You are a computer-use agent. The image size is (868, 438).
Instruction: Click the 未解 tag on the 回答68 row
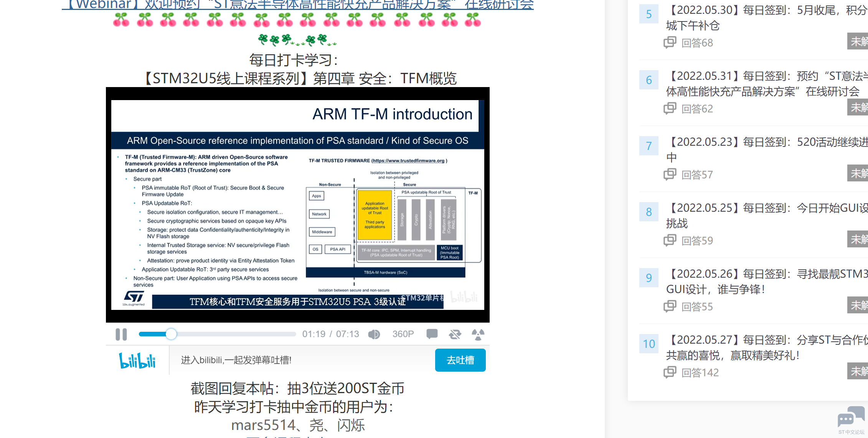click(x=858, y=41)
